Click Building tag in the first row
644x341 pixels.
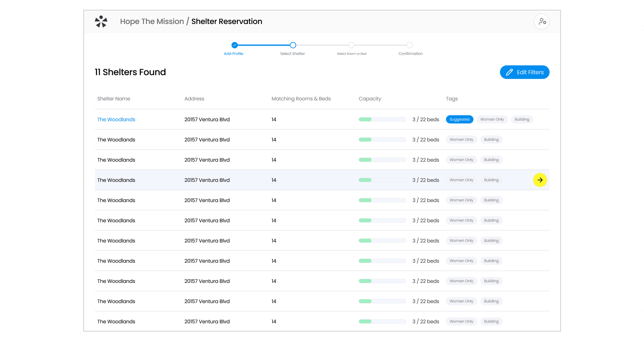pos(522,119)
